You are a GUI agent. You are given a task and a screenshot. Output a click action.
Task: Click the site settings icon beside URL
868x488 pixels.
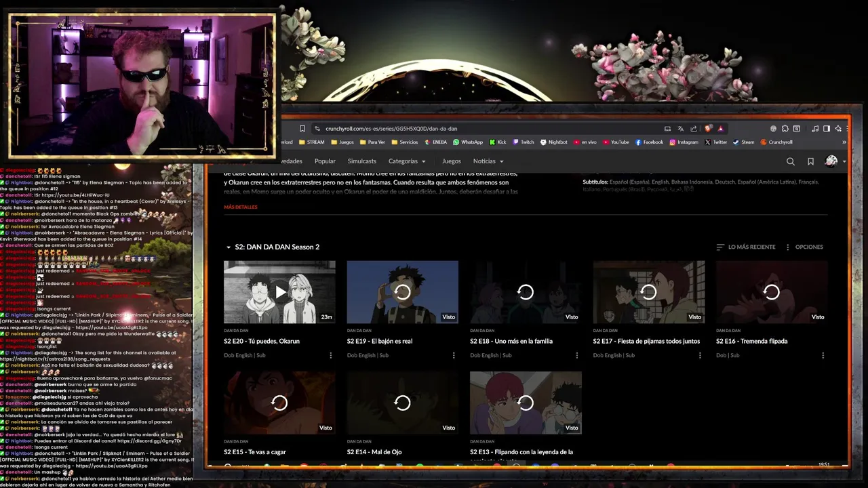click(x=317, y=129)
